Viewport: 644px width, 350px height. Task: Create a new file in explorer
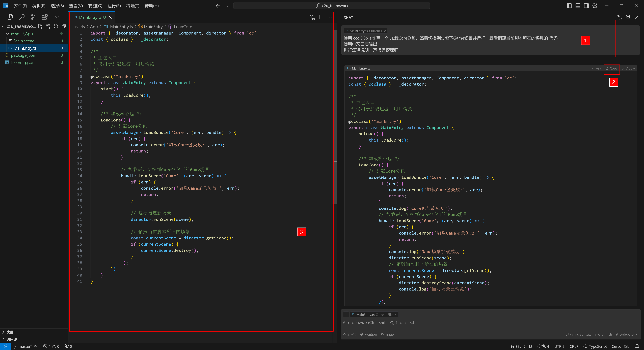pos(40,26)
